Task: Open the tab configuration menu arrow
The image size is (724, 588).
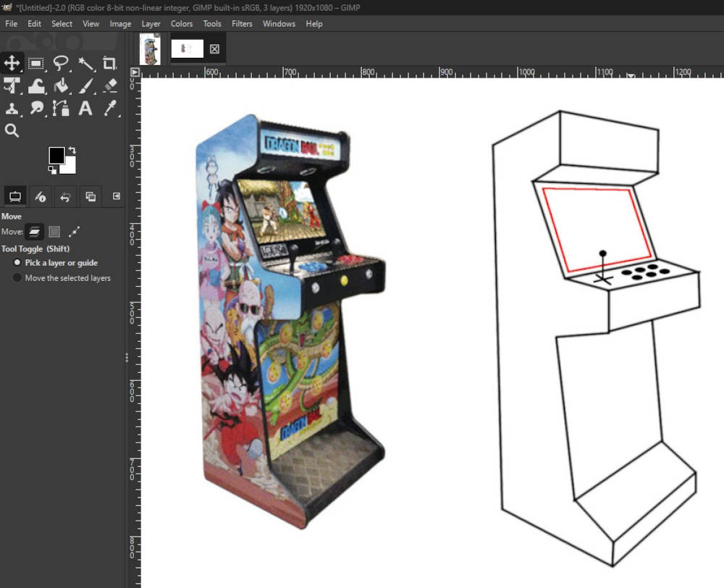Action: tap(117, 196)
